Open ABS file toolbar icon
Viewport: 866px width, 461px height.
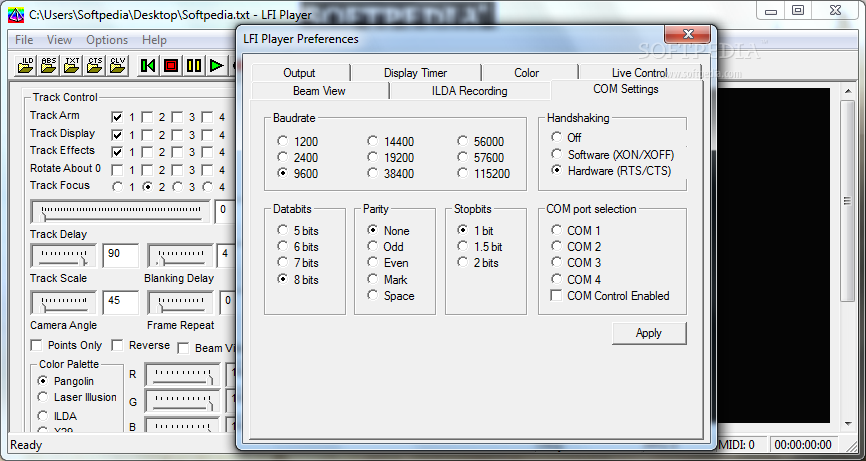pos(49,66)
